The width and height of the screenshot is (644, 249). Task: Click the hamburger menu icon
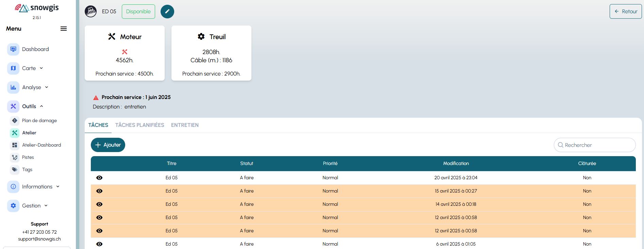(x=64, y=29)
